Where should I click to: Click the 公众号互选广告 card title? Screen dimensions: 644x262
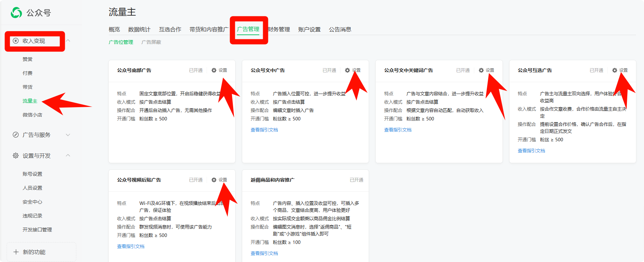click(535, 70)
